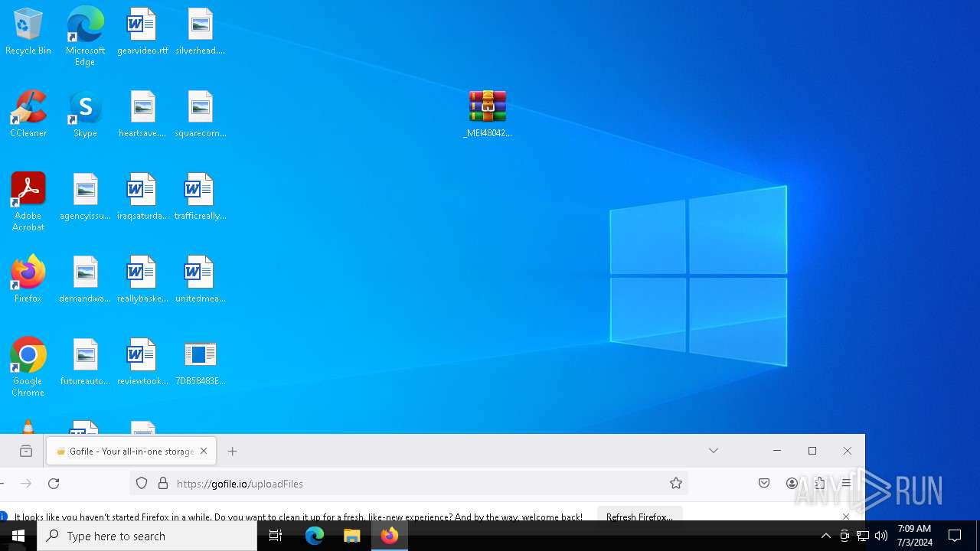
Task: Open the notification center icon
Action: click(x=955, y=536)
